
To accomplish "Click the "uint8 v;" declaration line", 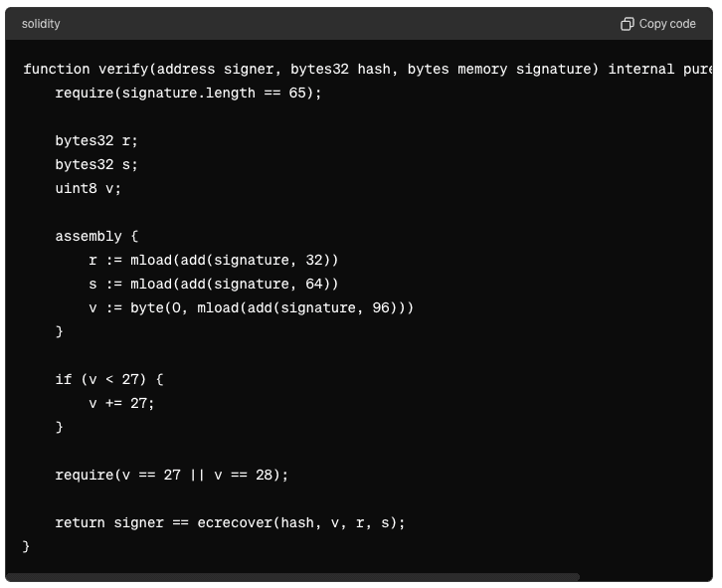I will click(88, 189).
